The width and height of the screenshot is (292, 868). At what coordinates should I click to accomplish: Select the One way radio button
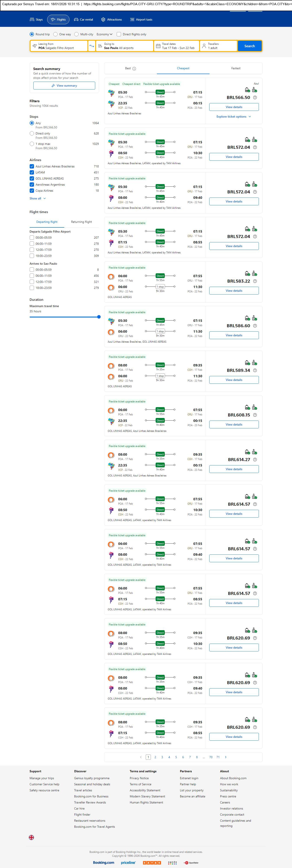[x=56, y=34]
